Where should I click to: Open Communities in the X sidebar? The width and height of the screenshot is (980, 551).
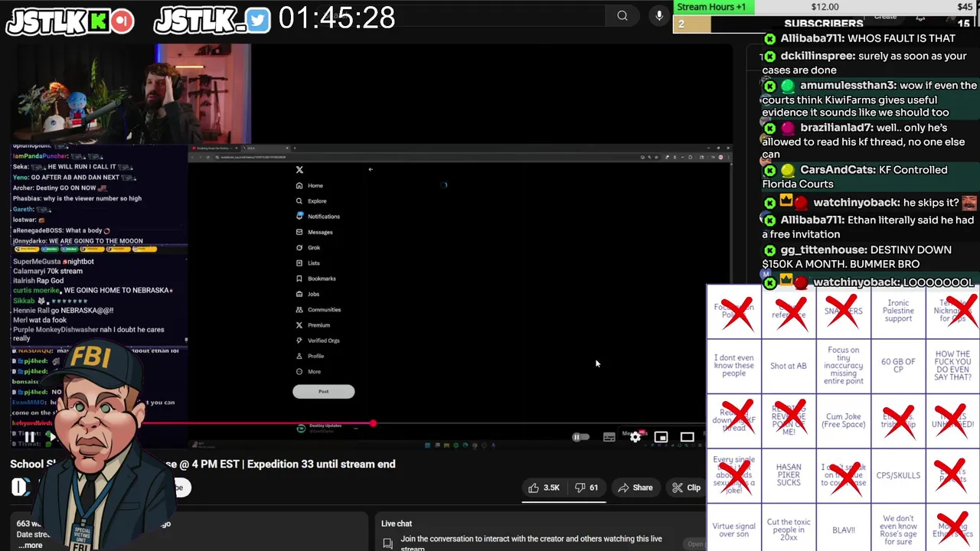pos(318,310)
